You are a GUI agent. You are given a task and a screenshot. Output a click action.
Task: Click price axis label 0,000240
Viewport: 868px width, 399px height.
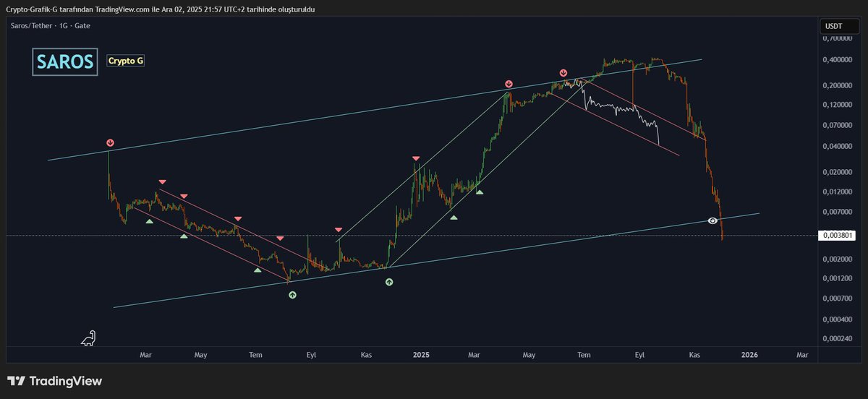click(x=838, y=338)
